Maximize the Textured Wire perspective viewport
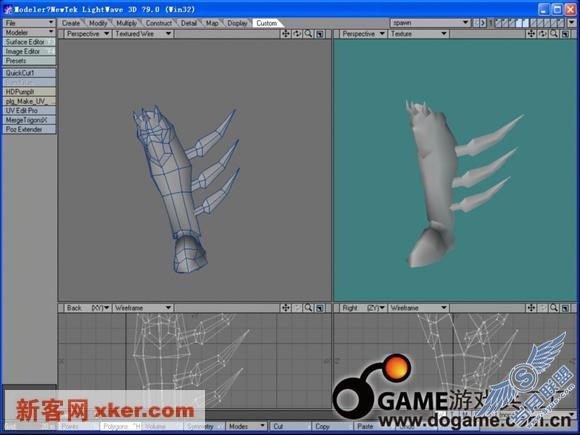 [320, 34]
